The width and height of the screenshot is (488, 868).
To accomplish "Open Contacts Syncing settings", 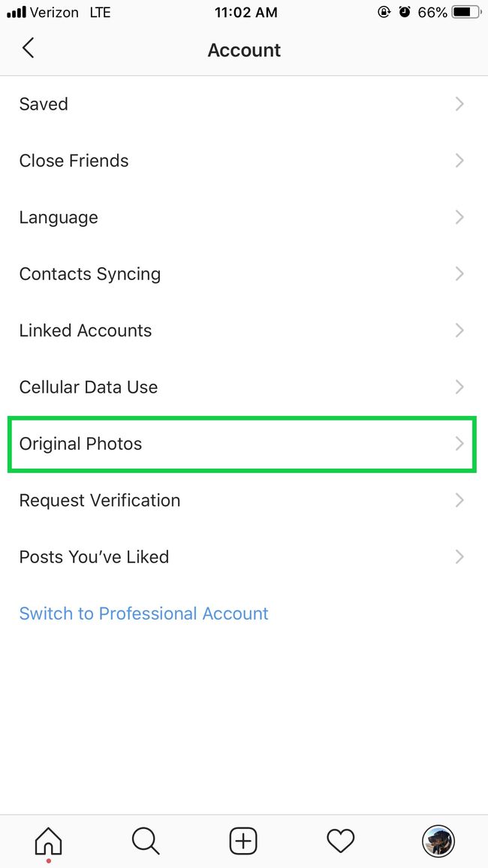I will pyautogui.click(x=89, y=273).
